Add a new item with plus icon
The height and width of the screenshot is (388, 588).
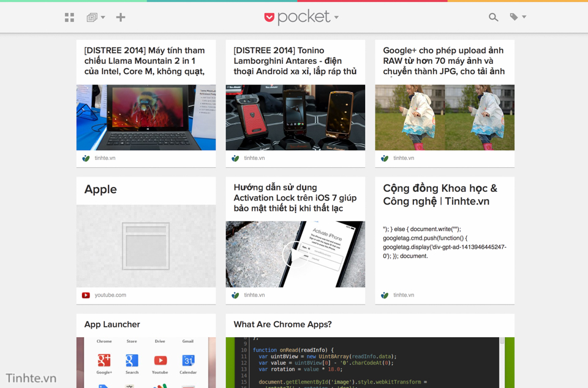[x=121, y=17]
